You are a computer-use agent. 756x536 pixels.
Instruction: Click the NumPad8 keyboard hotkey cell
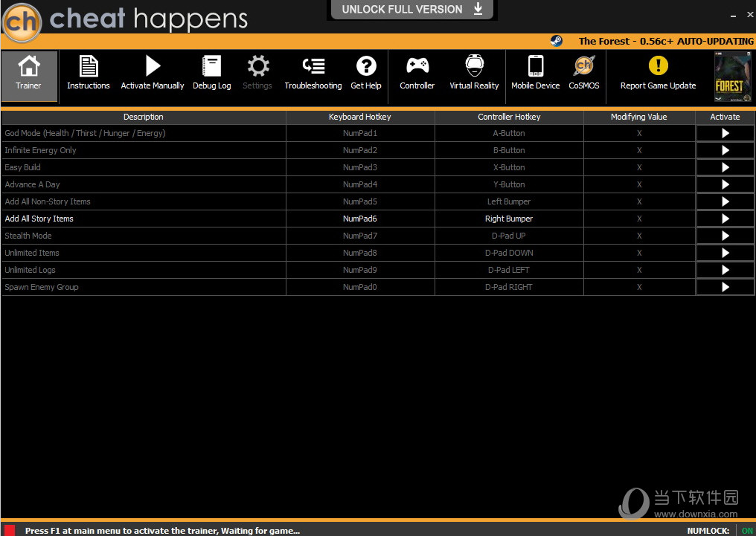(x=360, y=253)
